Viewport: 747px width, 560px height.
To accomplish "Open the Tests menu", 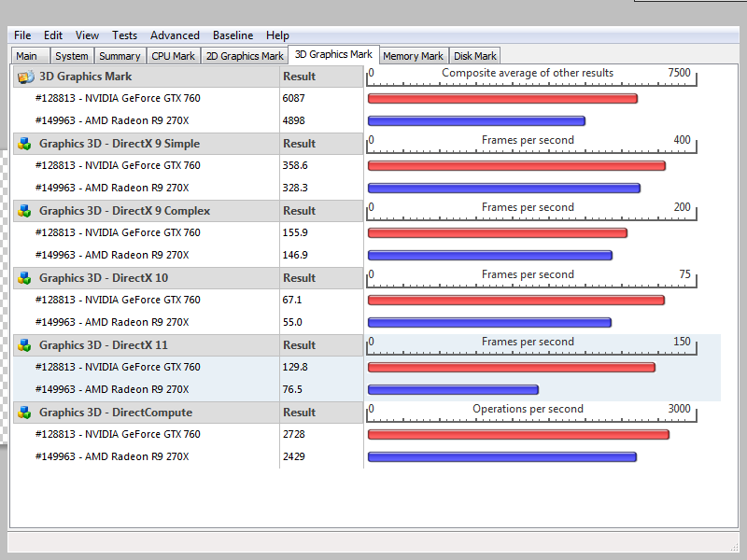I will point(124,35).
